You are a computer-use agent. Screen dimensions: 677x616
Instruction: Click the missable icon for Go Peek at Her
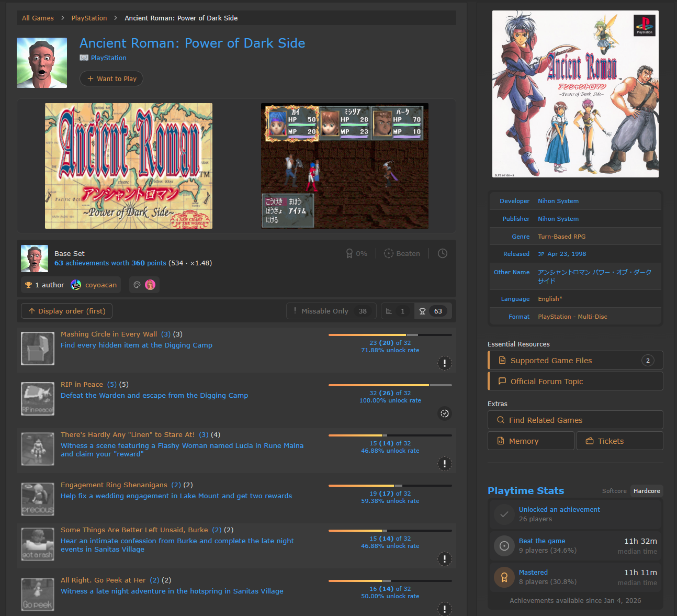445,609
